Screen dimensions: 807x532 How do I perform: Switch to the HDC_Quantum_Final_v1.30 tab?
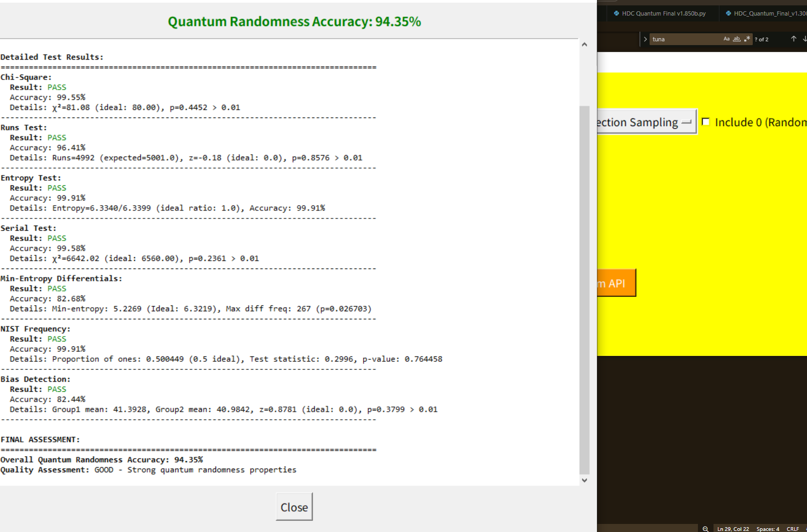point(766,13)
